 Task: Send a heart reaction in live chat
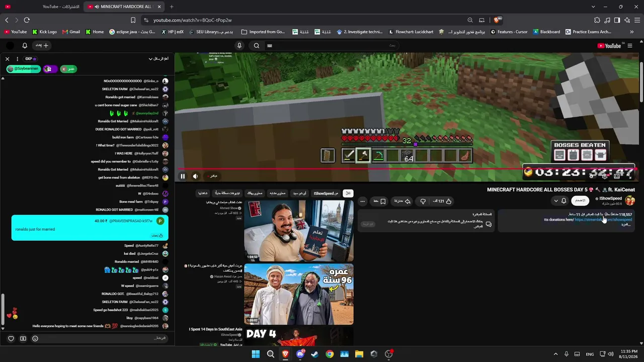tap(11, 338)
